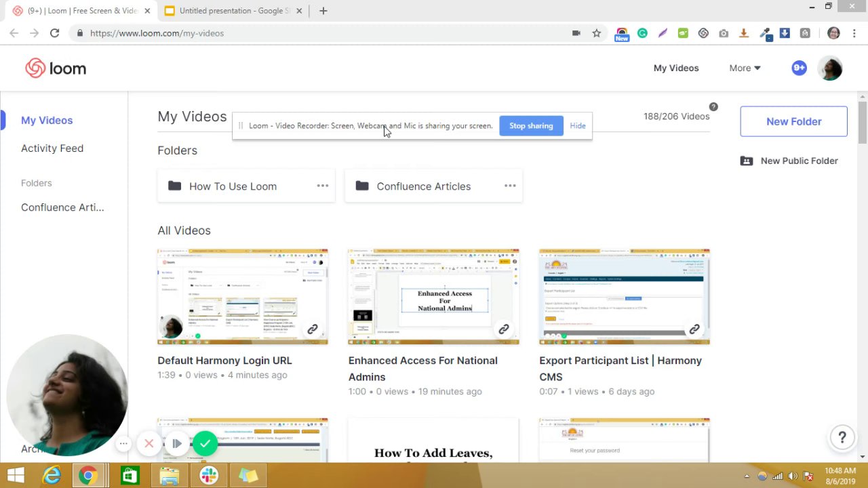The width and height of the screenshot is (868, 488).
Task: Open the How To Add Leaves video thumbnail
Action: (433, 441)
